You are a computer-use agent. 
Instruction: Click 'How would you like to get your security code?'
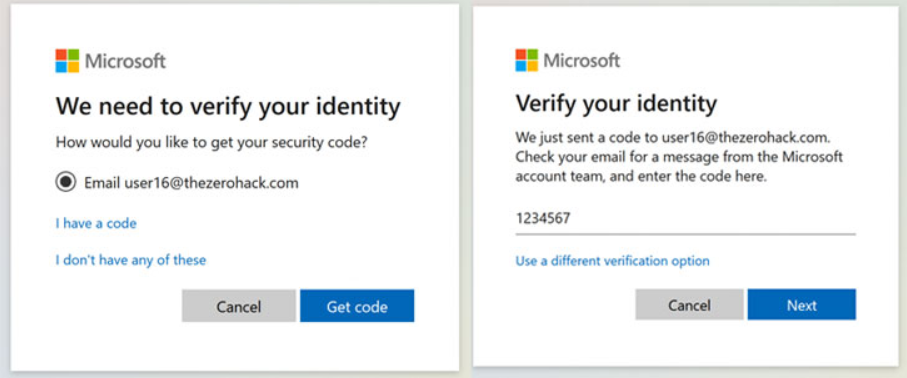tap(211, 142)
